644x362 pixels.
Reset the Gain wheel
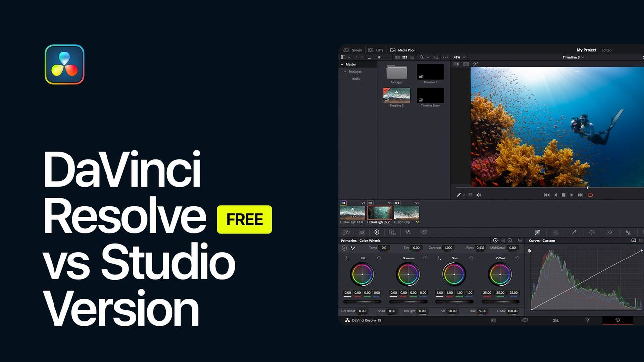click(x=471, y=258)
